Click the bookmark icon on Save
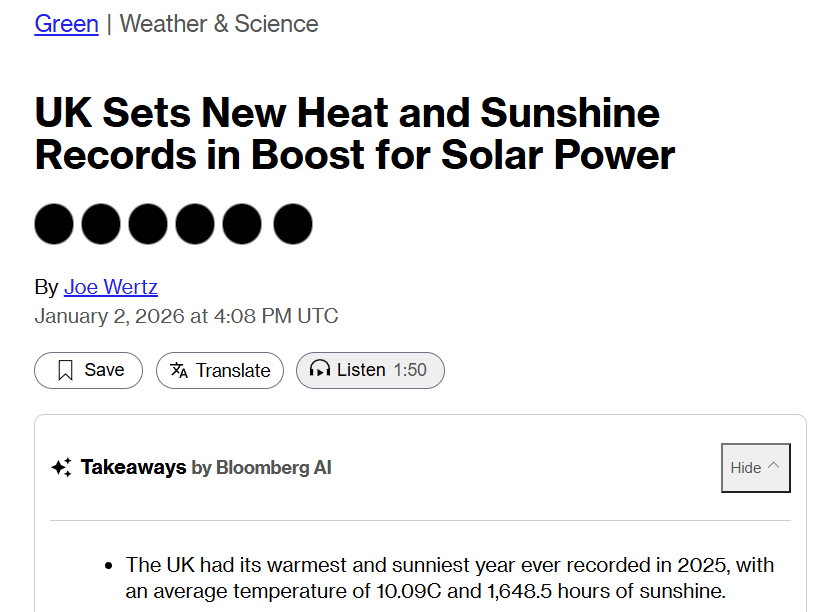This screenshot has width=821, height=612. point(66,370)
